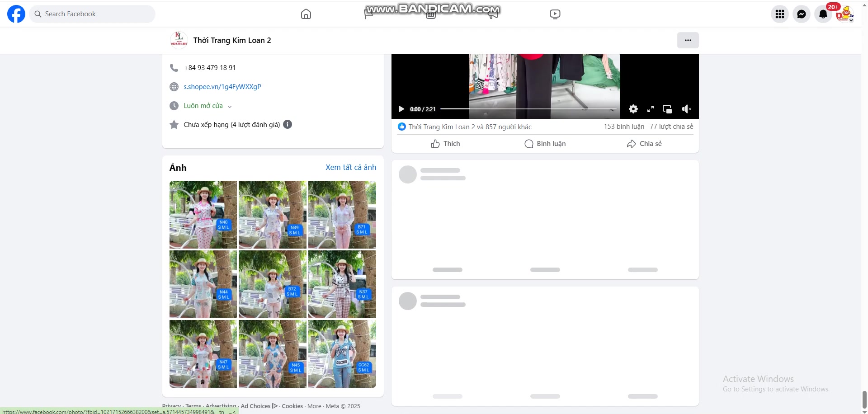Unmute the video sound
The image size is (868, 414).
686,109
